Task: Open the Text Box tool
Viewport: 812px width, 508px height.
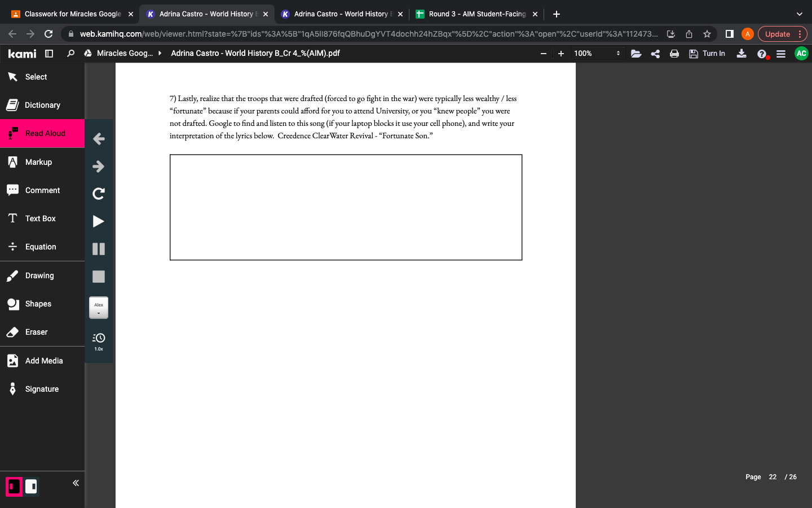Action: tap(40, 218)
